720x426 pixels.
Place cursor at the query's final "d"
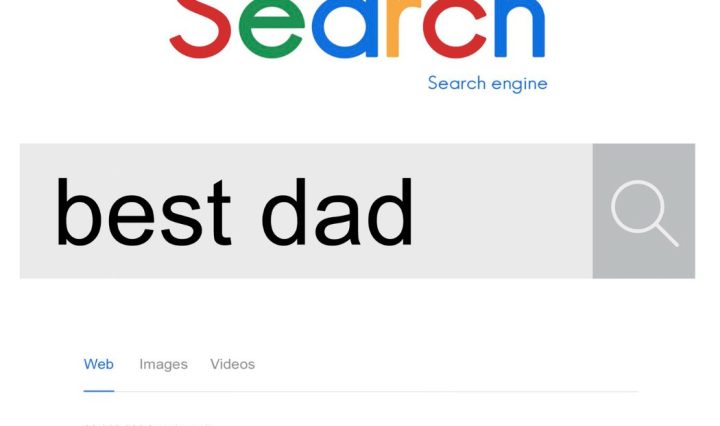pos(390,212)
